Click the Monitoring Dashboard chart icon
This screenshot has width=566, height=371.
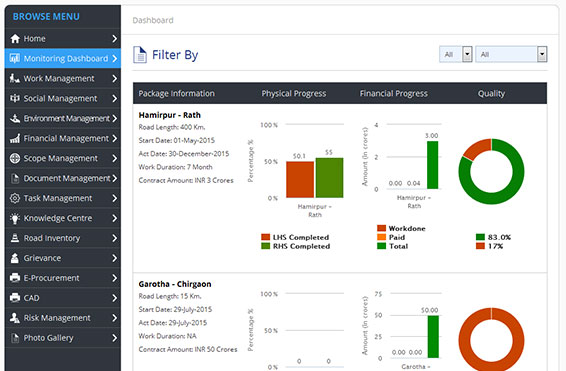pyautogui.click(x=15, y=58)
